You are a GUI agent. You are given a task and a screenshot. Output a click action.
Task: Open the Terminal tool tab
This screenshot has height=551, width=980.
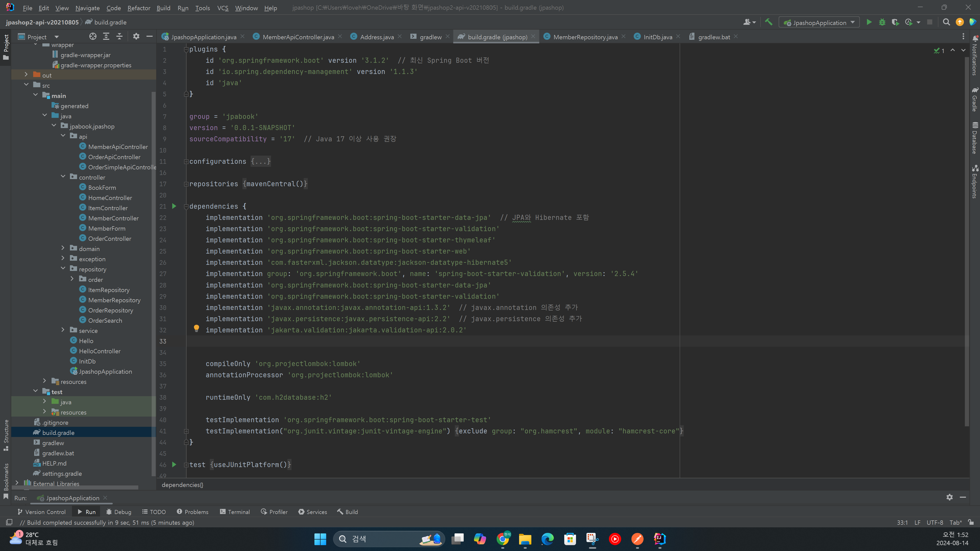(235, 512)
